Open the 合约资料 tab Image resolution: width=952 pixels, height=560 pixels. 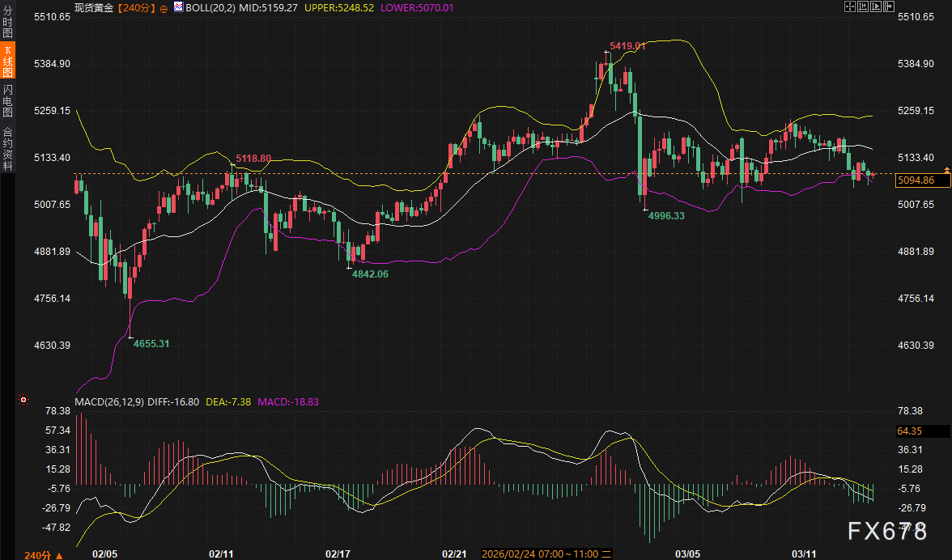click(x=7, y=148)
